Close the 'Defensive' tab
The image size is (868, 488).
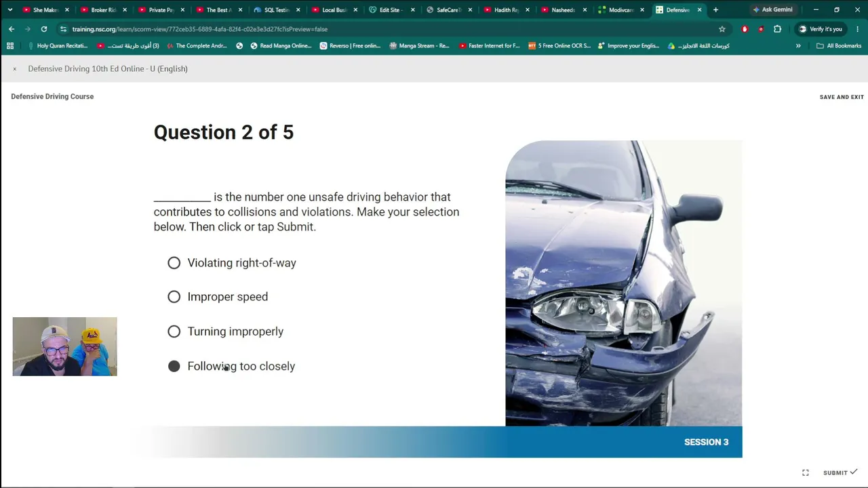tap(699, 10)
